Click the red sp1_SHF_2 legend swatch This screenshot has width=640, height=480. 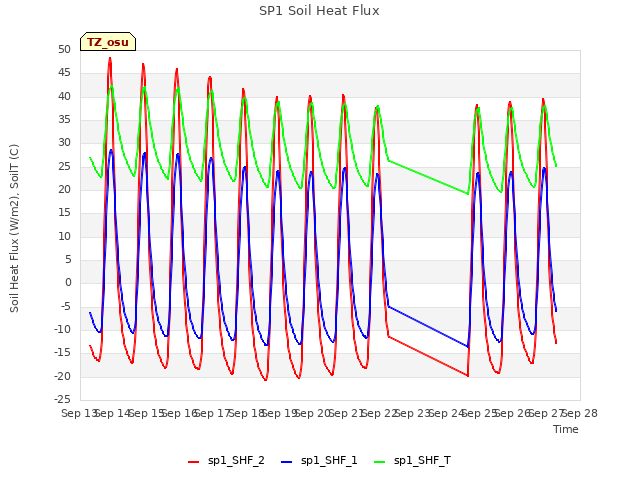point(193,462)
